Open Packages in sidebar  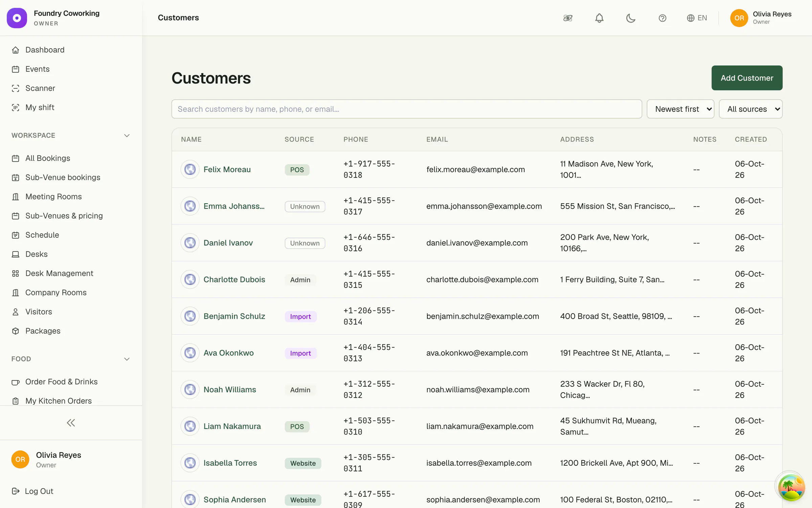(x=43, y=331)
